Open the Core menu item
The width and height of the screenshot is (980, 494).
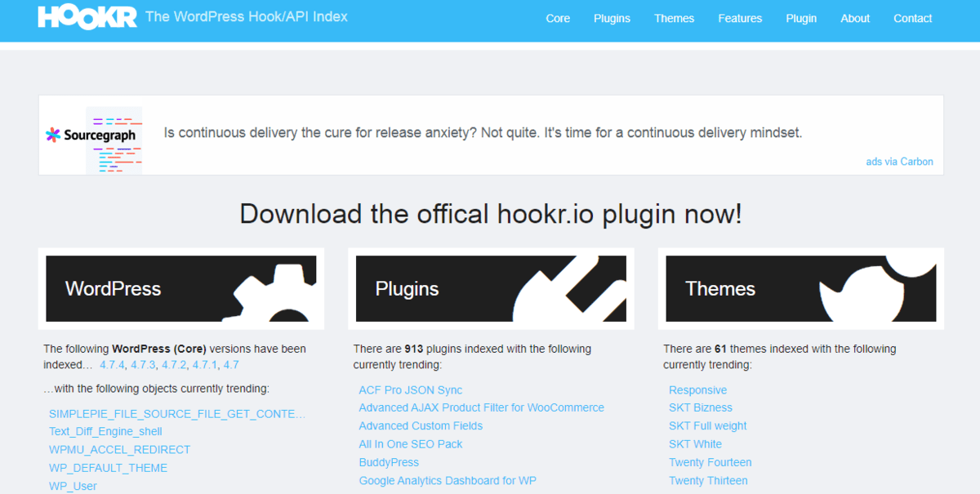tap(558, 18)
